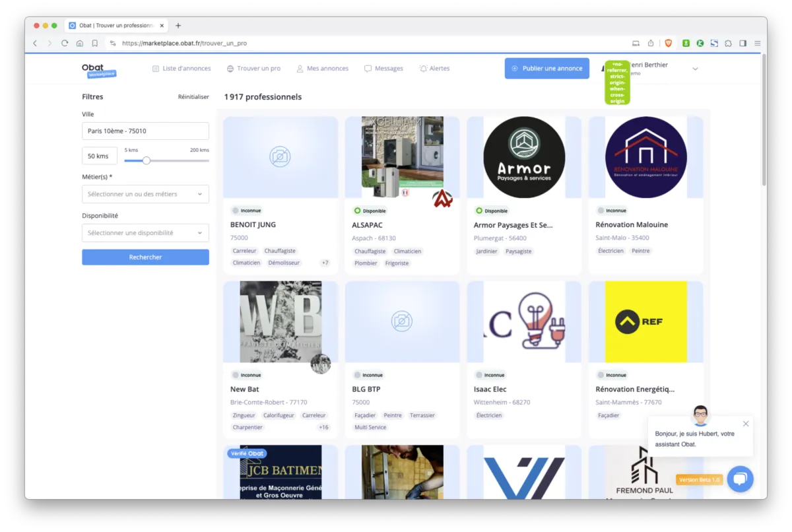Open the Isaac Elec profile name

point(490,389)
